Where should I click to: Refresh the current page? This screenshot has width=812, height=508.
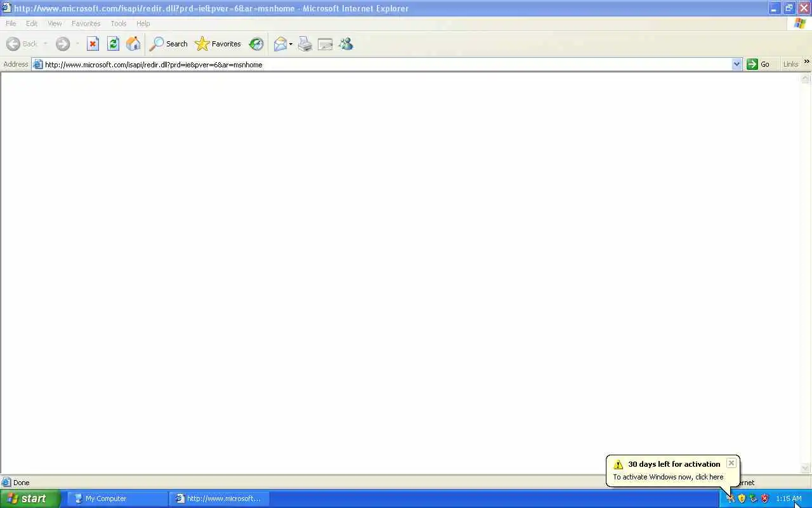pos(113,44)
